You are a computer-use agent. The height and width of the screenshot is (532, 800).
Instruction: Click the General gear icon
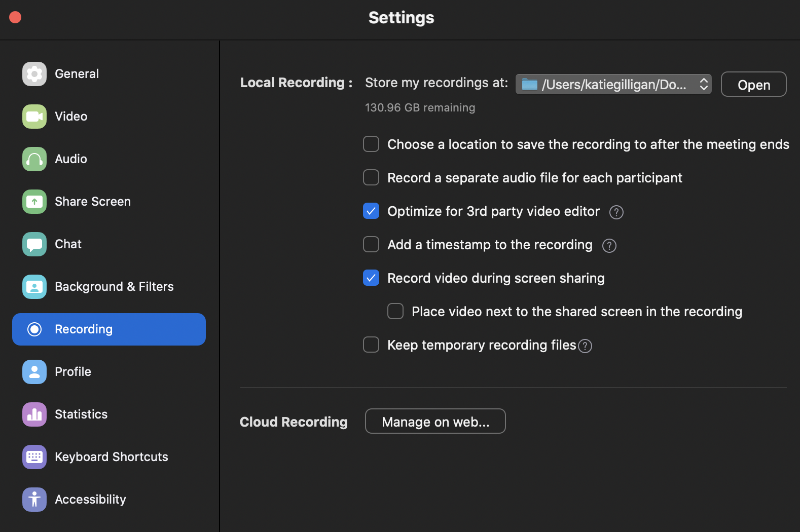click(x=34, y=74)
